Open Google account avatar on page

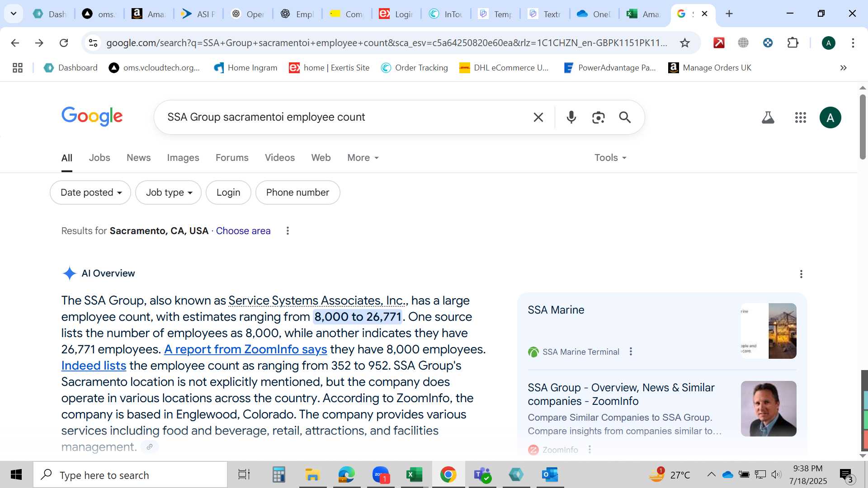(x=830, y=117)
